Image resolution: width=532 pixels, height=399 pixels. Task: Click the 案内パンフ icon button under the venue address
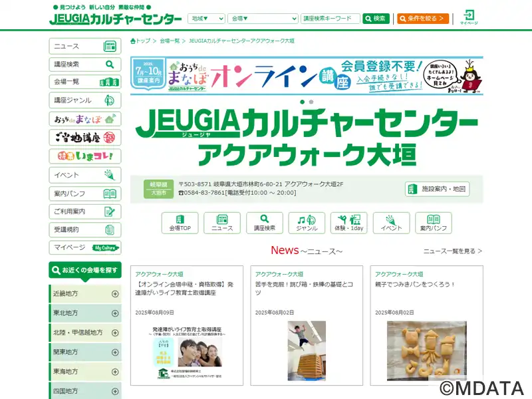click(x=434, y=223)
